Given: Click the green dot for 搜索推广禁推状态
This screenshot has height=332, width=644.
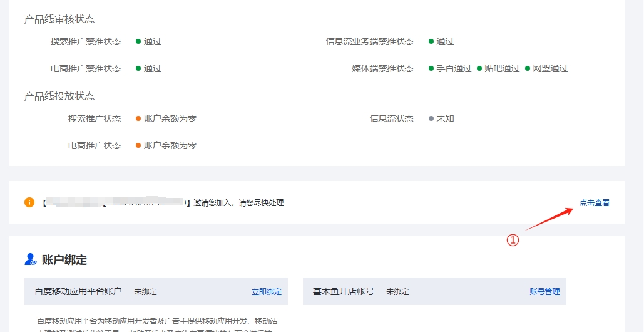Looking at the screenshot, I should click(x=138, y=41).
